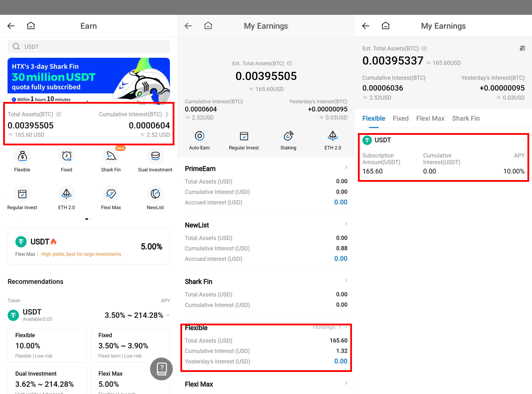Tap the Dual Investment icon
Screen dimensions: 532x394
pos(155,157)
